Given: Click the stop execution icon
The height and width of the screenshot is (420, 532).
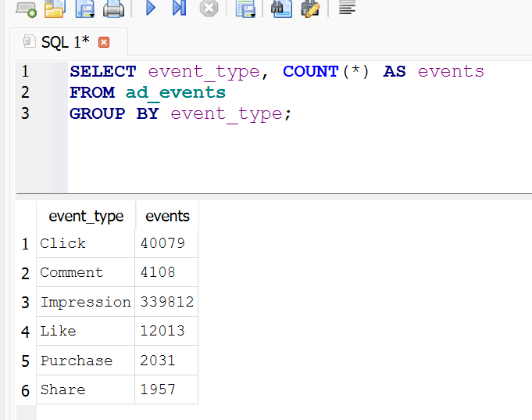Looking at the screenshot, I should (209, 9).
